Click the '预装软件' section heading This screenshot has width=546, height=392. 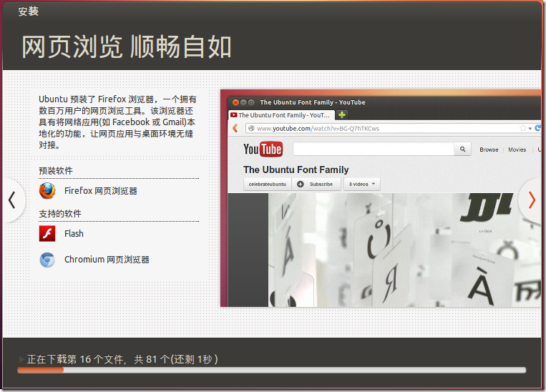[56, 170]
